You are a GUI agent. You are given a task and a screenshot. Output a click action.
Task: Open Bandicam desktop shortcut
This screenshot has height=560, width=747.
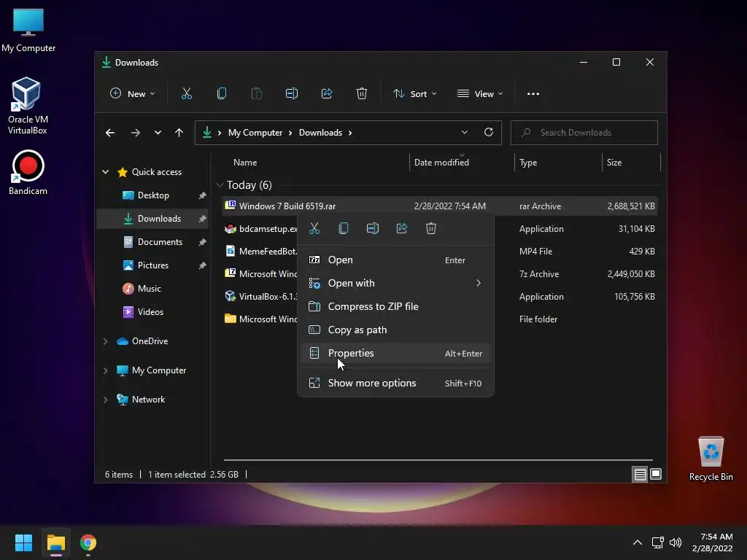pos(28,173)
